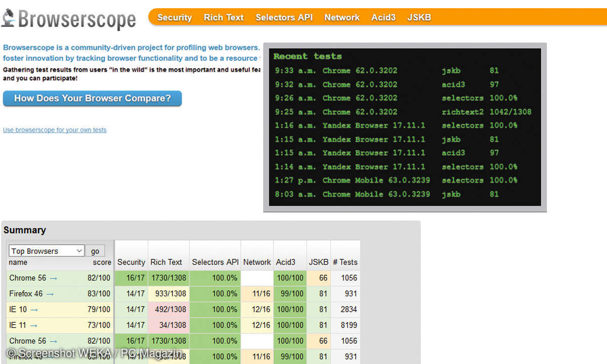The height and width of the screenshot is (364, 607).
Task: Open IE 11 browser details link
Action: tap(18, 325)
